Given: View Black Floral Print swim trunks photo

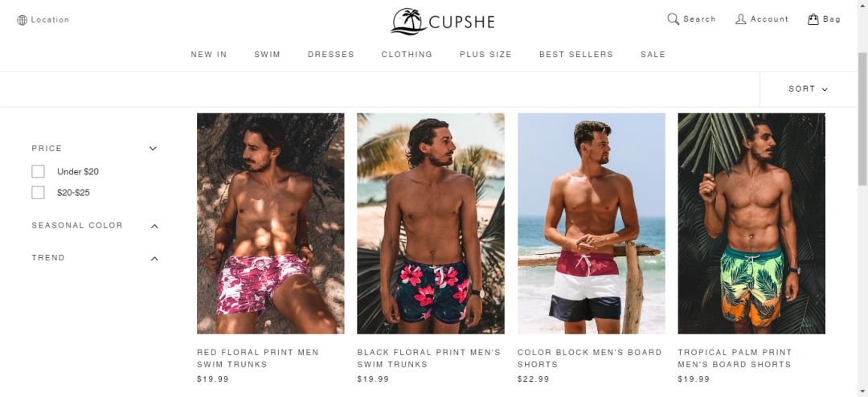Looking at the screenshot, I should coord(431,223).
